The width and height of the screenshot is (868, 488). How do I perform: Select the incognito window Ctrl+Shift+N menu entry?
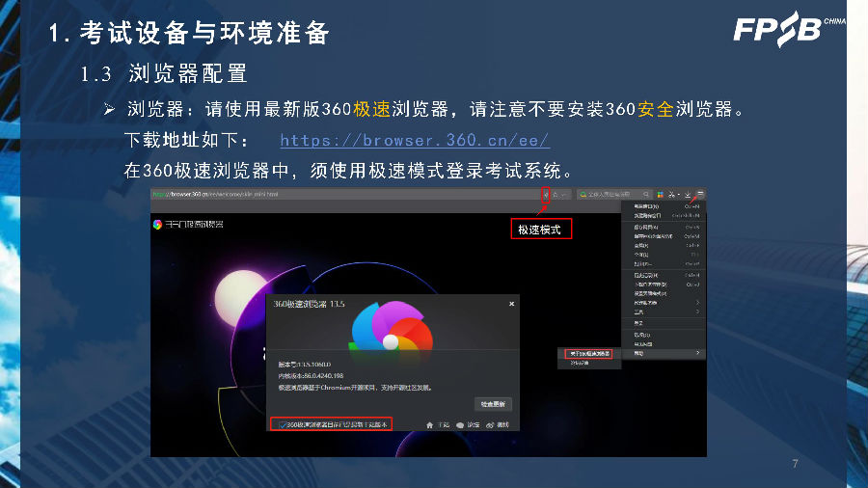pyautogui.click(x=664, y=215)
